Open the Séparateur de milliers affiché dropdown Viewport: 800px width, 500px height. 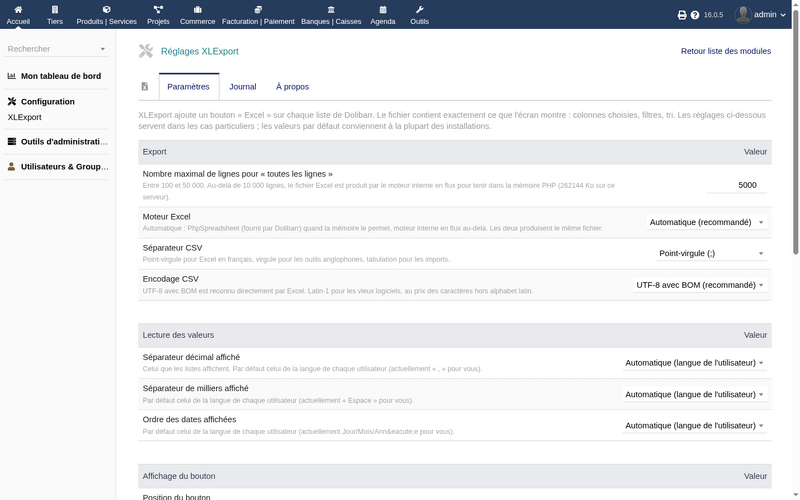click(x=694, y=394)
